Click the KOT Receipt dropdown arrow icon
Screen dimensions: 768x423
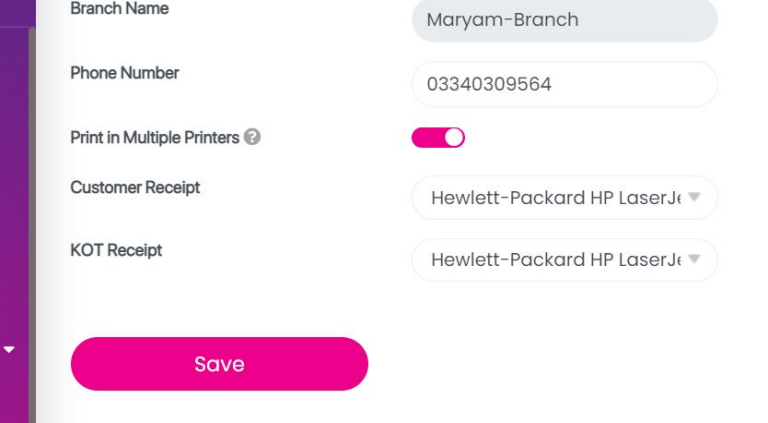(x=694, y=259)
